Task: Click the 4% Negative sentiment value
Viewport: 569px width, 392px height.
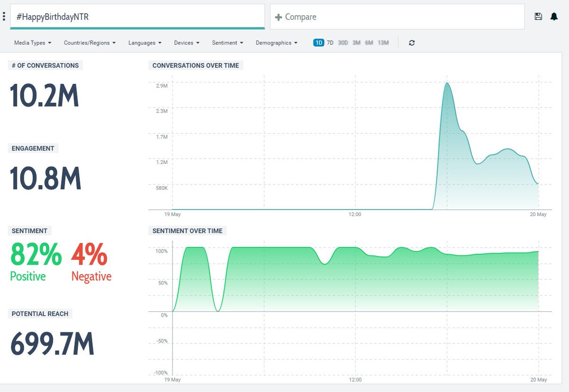Action: [x=91, y=262]
